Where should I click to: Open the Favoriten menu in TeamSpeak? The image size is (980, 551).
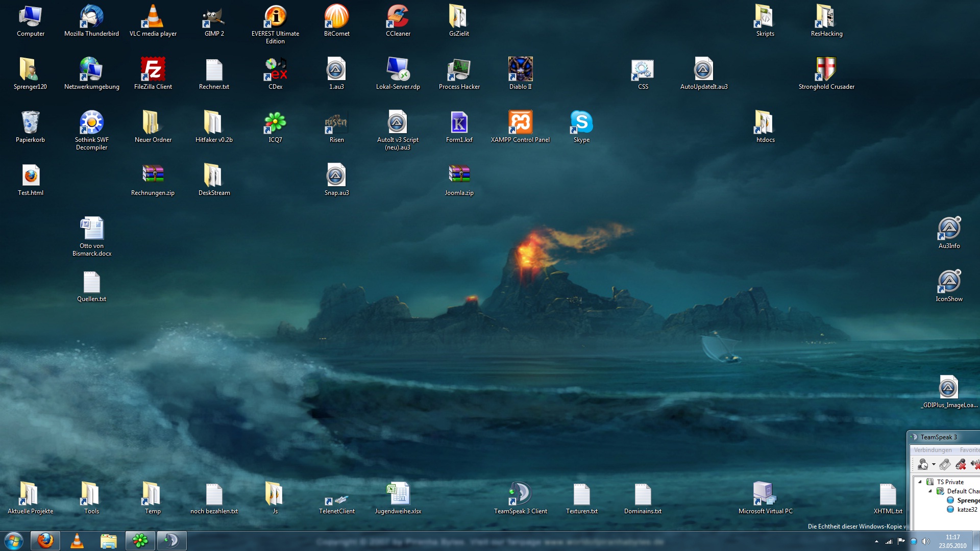[969, 450]
